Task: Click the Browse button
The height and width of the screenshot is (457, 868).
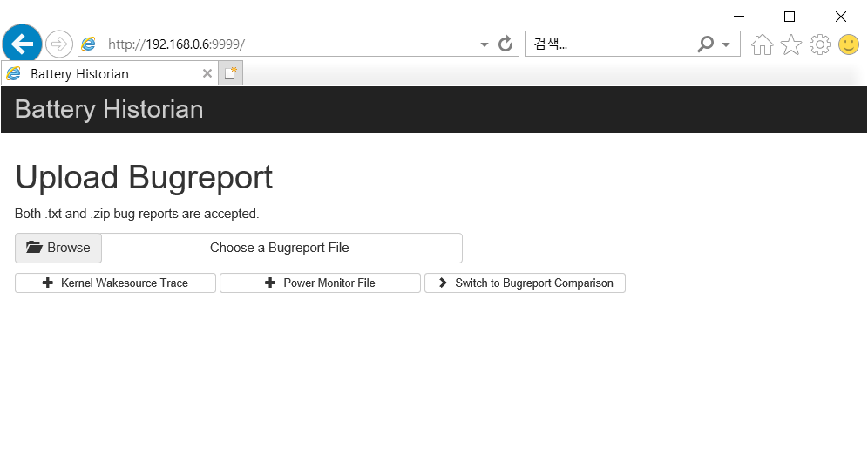Action: coord(58,248)
